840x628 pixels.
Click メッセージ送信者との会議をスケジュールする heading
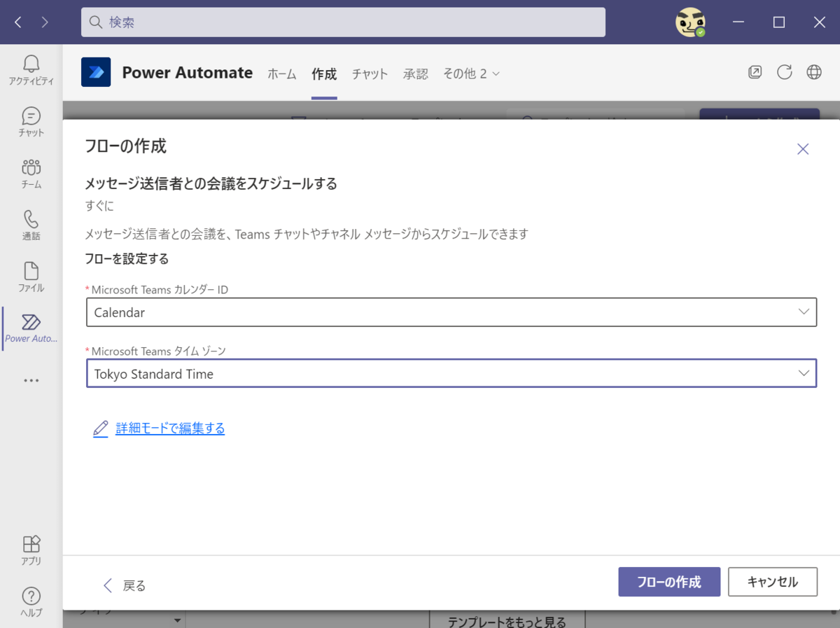pyautogui.click(x=211, y=184)
